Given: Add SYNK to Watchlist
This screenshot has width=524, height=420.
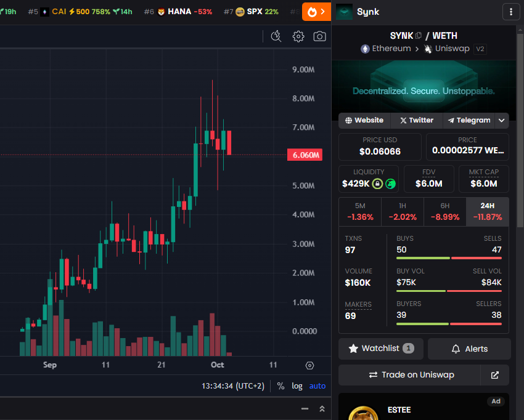Looking at the screenshot, I should (380, 349).
